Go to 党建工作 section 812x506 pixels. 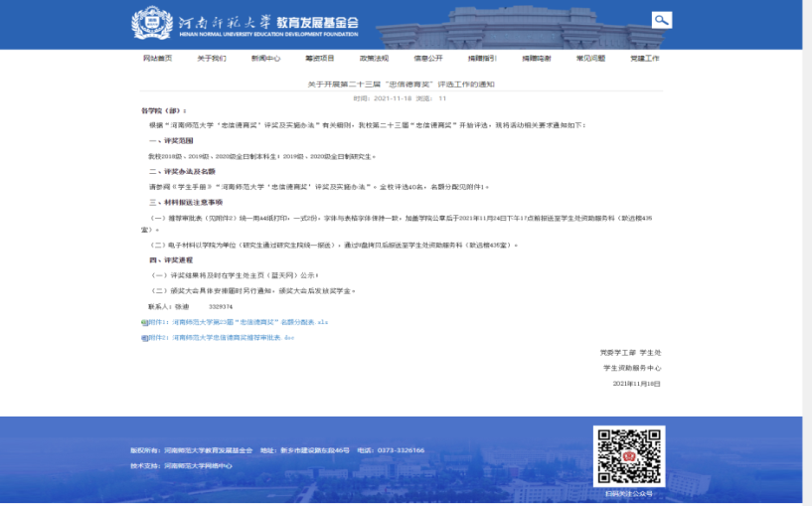coord(644,59)
